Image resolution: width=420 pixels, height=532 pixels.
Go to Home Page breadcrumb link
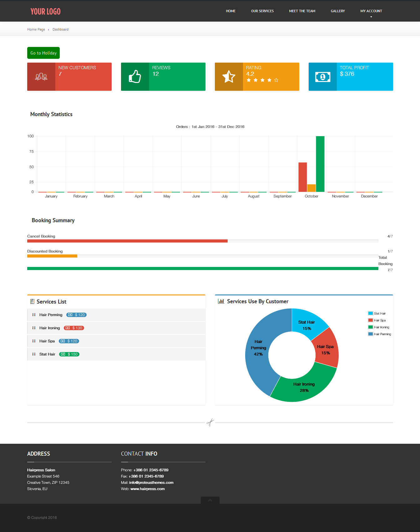36,29
